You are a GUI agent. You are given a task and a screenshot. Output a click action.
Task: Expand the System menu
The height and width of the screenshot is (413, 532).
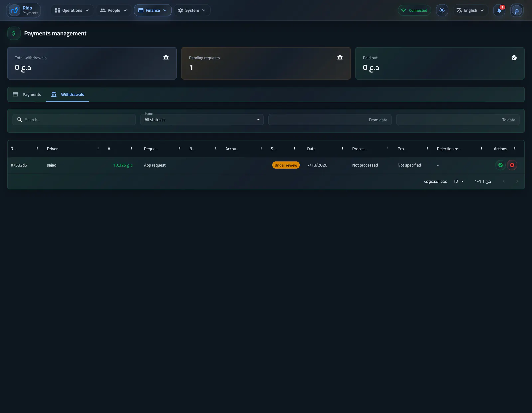click(192, 10)
